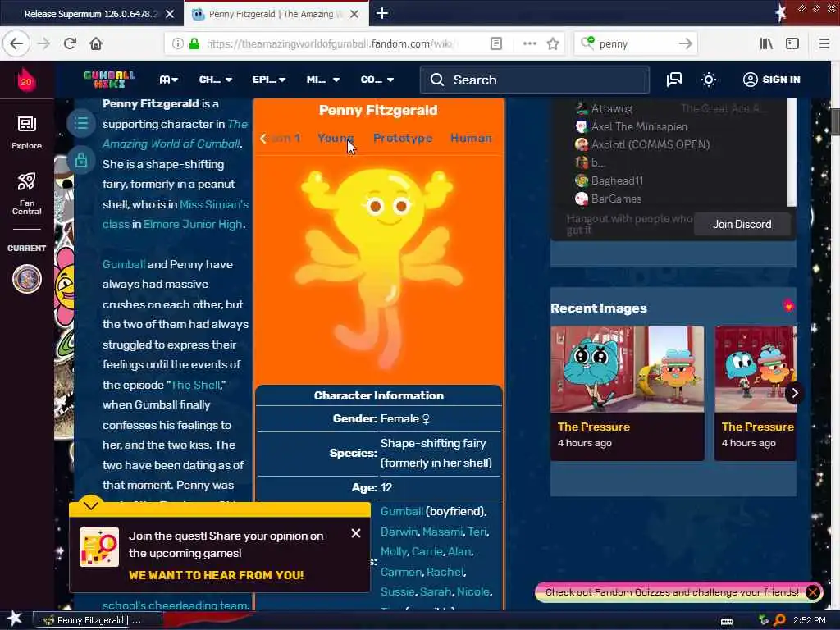
Task: Open the wiki discussions icon
Action: tap(674, 80)
